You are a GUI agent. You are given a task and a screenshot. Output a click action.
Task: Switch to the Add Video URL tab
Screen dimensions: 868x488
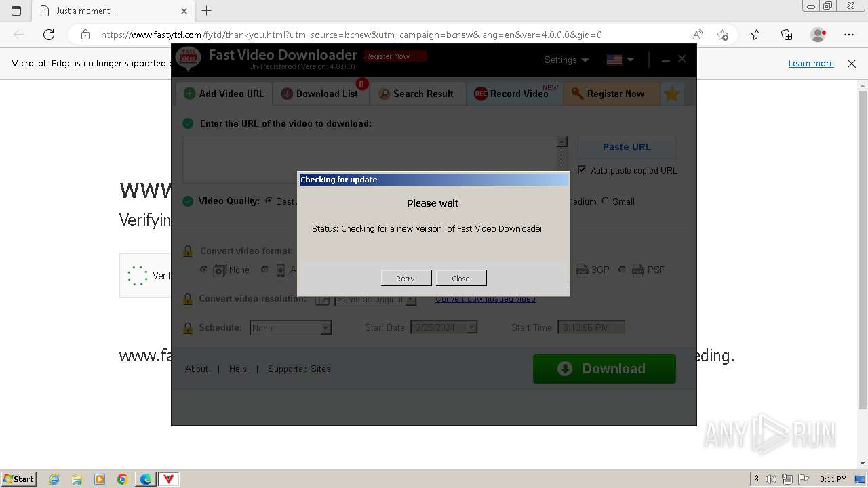click(224, 94)
